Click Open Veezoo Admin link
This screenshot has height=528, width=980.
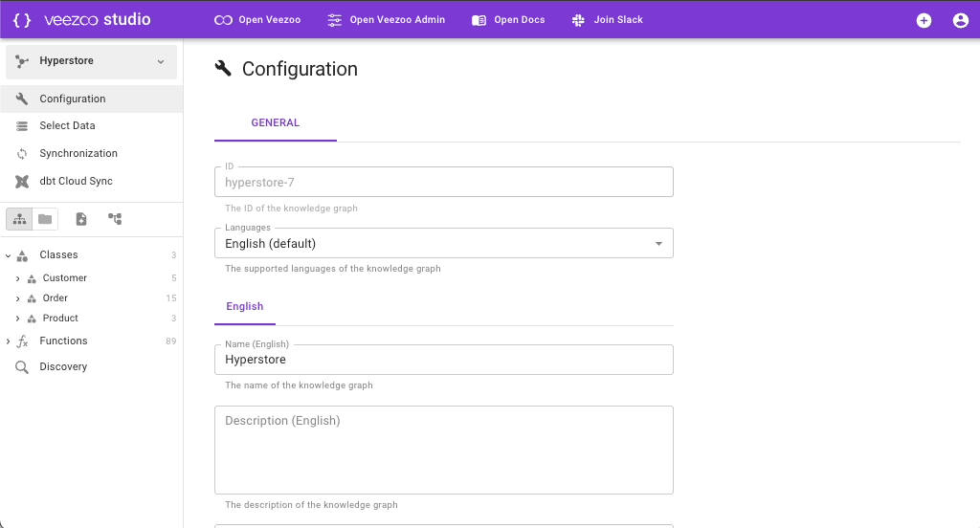pyautogui.click(x=386, y=20)
